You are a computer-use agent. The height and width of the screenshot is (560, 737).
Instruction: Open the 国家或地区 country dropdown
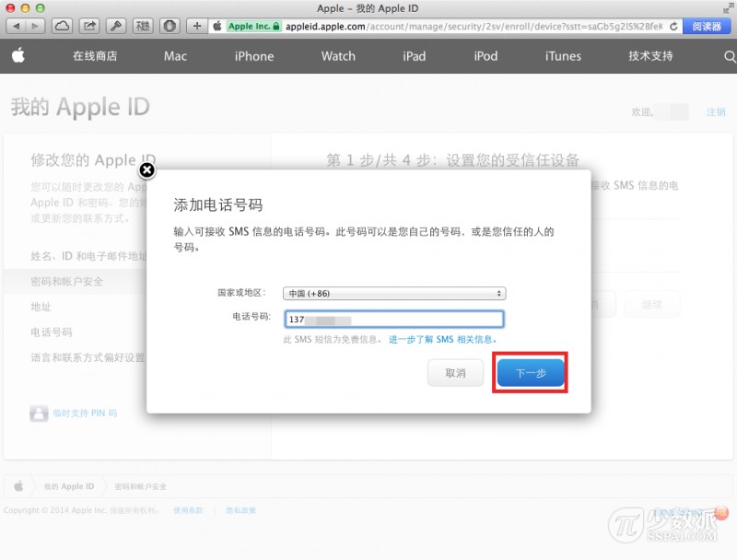[x=394, y=293]
